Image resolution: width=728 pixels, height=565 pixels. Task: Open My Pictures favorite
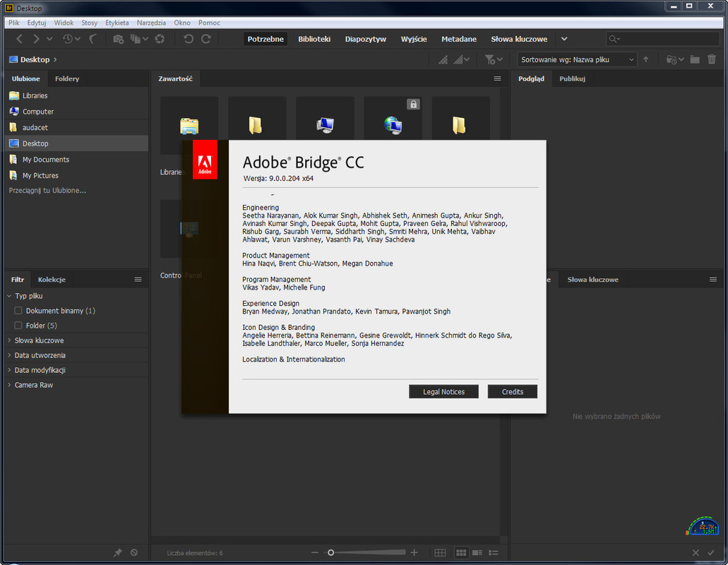tap(76, 175)
